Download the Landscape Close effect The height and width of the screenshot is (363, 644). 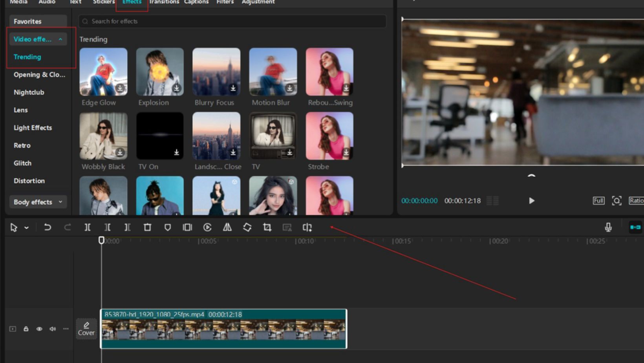(233, 152)
